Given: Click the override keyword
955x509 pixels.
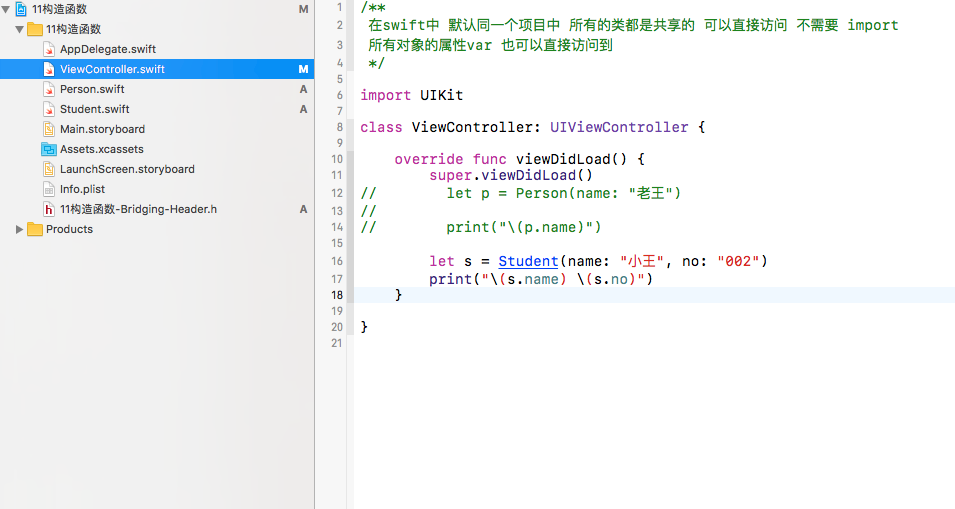Looking at the screenshot, I should [x=429, y=160].
